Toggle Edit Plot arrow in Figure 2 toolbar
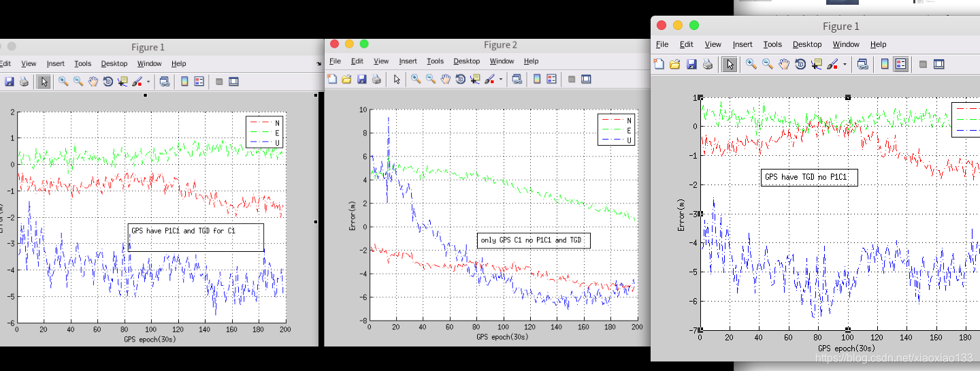980x371 pixels. pyautogui.click(x=397, y=79)
